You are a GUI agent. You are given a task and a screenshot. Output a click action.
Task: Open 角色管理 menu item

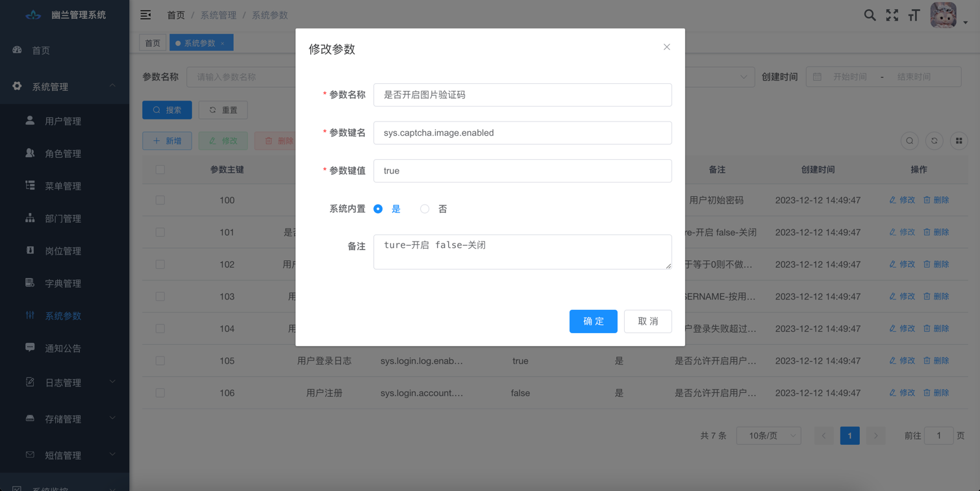tap(64, 154)
